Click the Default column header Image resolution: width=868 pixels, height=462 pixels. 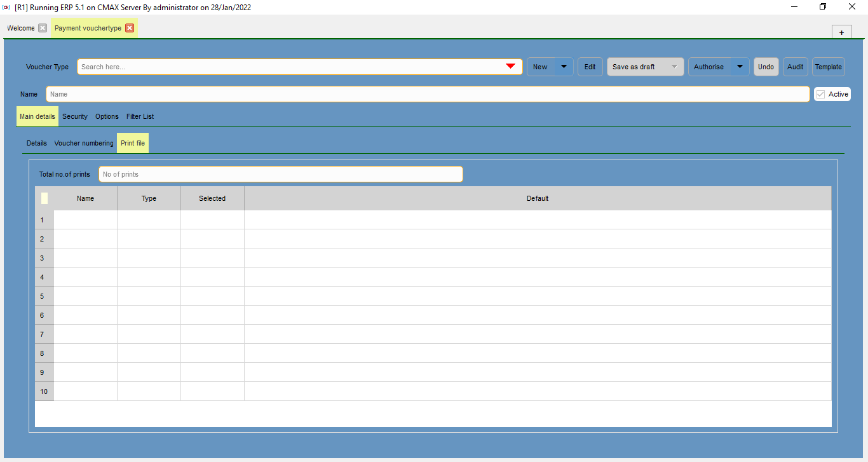[538, 198]
